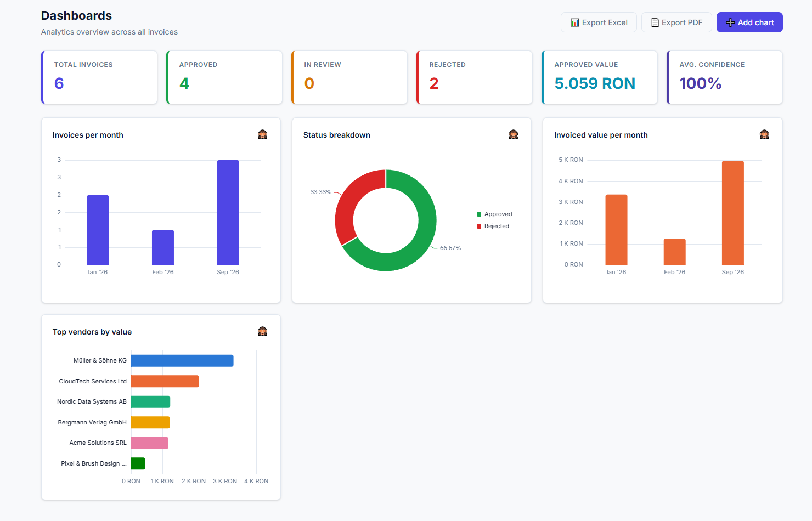The height and width of the screenshot is (521, 812).
Task: Export the dashboard to Excel
Action: 599,22
